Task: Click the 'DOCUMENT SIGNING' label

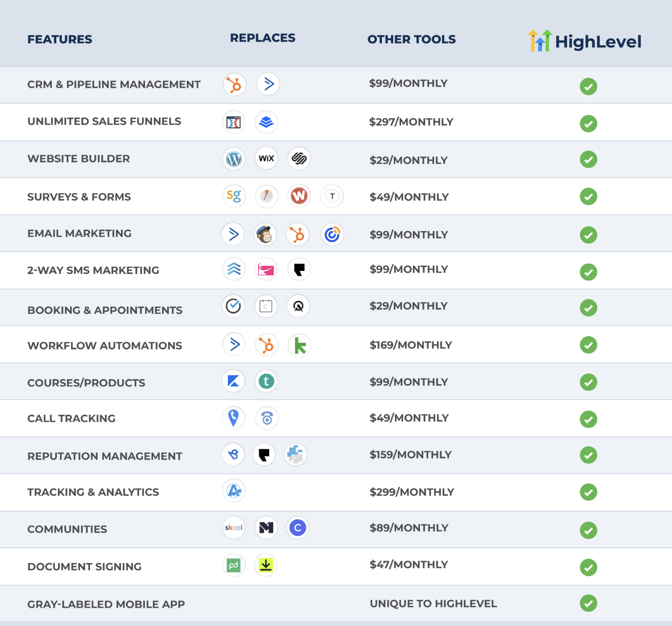Action: click(84, 567)
